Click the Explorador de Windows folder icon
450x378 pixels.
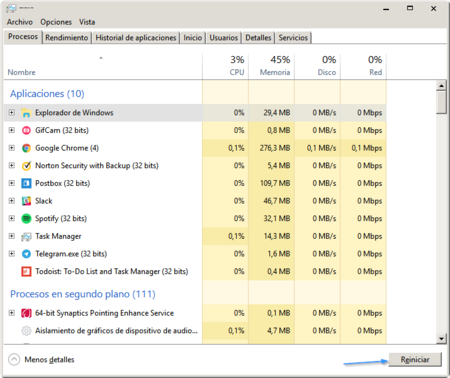(x=26, y=113)
